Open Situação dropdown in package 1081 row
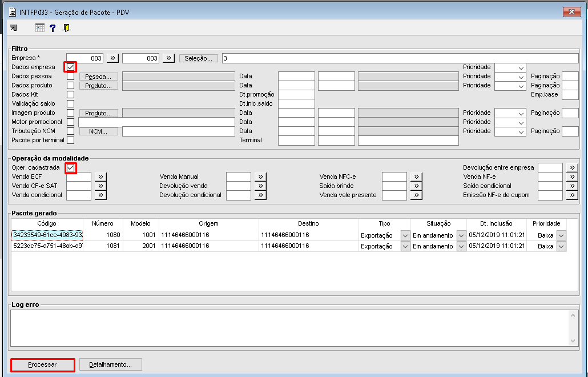 [x=461, y=246]
